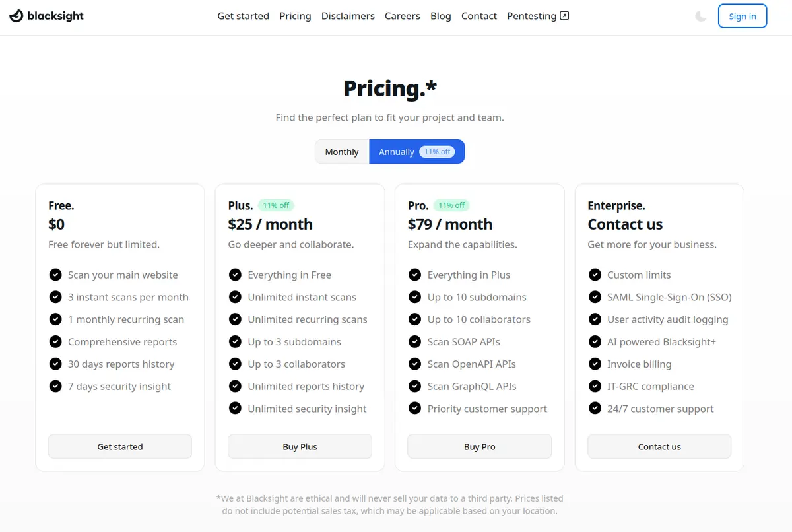Click checkmark beside Everything in Free
This screenshot has width=792, height=532.
click(x=235, y=275)
